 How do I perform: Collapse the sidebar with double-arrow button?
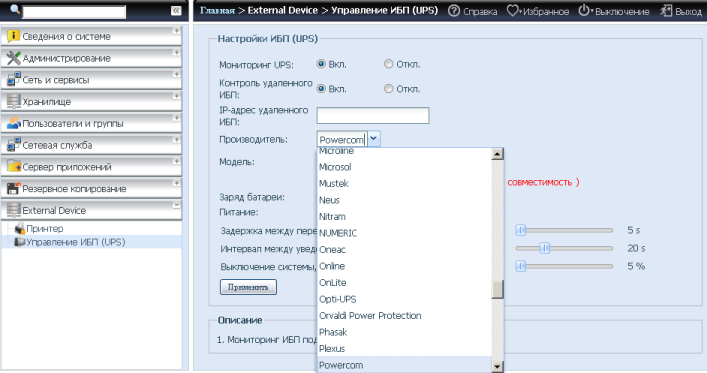click(176, 11)
